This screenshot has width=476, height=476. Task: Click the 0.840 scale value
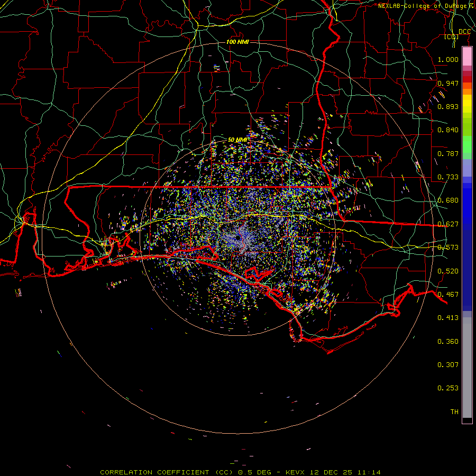448,130
